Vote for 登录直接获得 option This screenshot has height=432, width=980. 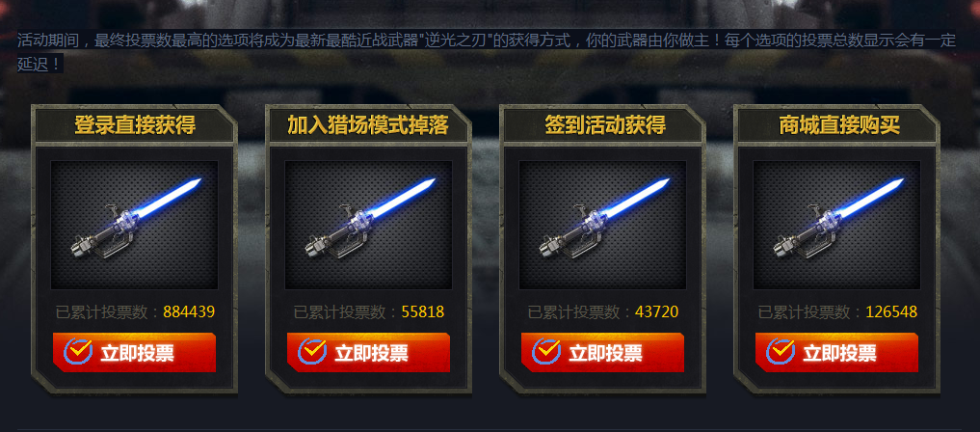click(134, 353)
